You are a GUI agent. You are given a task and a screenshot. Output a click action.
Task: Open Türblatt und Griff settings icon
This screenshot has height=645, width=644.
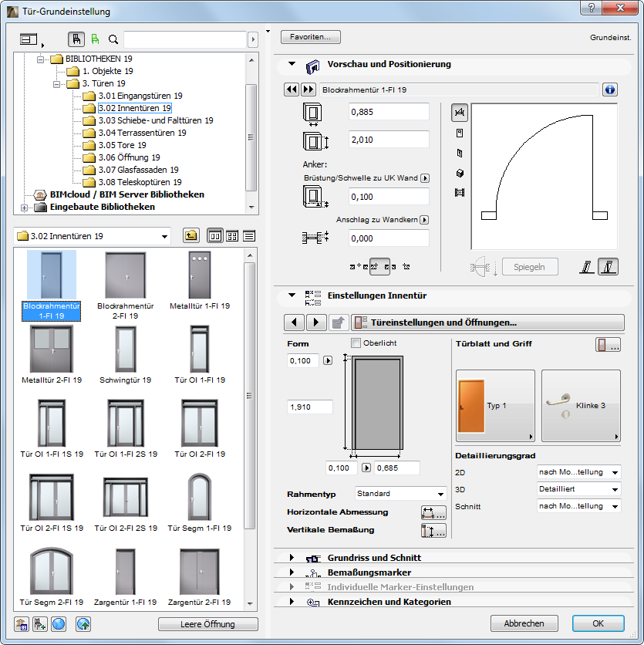(x=608, y=345)
